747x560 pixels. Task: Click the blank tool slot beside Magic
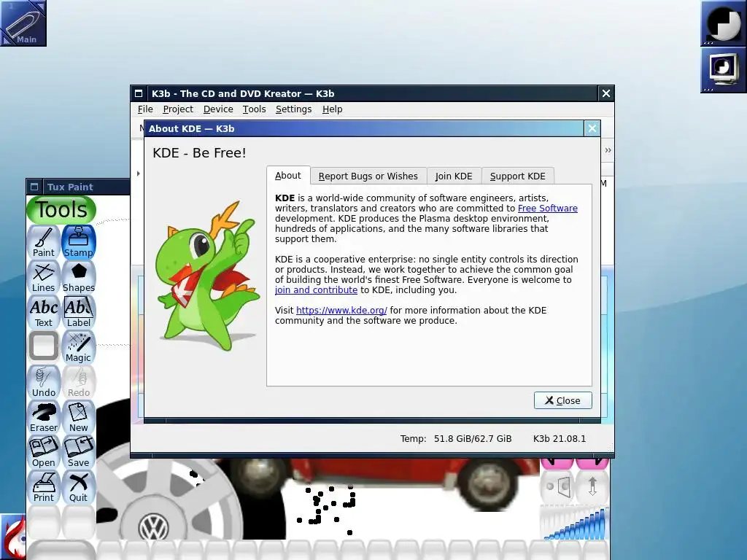click(43, 346)
